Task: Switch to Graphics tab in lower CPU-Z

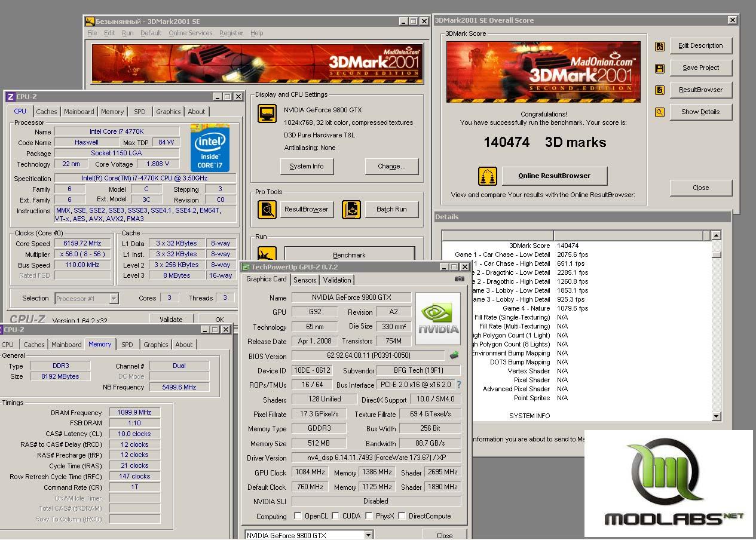Action: (156, 345)
